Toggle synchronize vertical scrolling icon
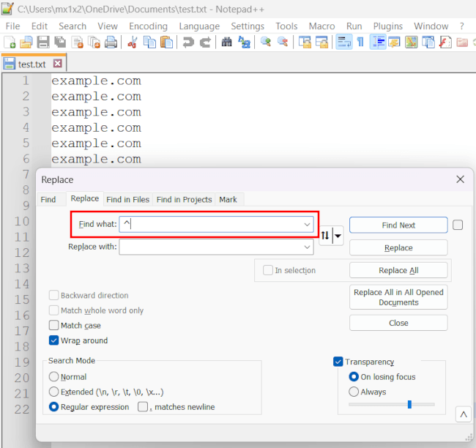476x448 pixels. click(305, 42)
